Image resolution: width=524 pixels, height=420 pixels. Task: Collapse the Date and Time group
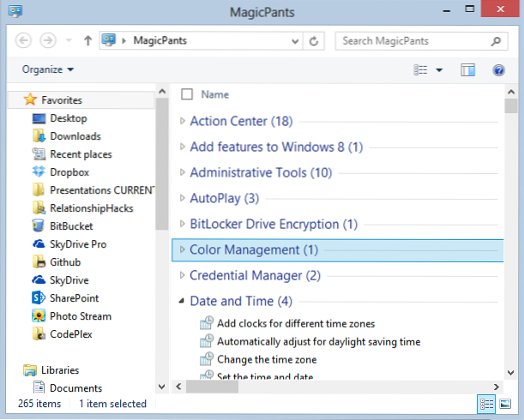(182, 302)
